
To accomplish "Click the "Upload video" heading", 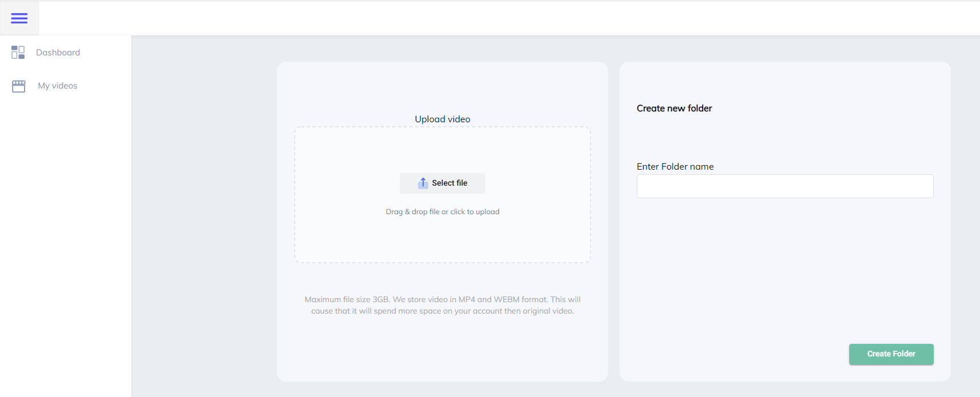I will click(442, 119).
